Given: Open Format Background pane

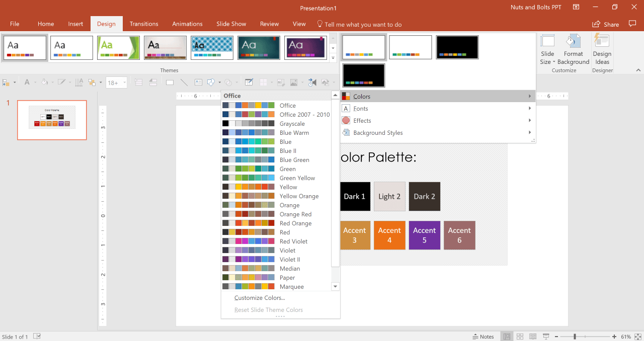Looking at the screenshot, I should pyautogui.click(x=573, y=50).
